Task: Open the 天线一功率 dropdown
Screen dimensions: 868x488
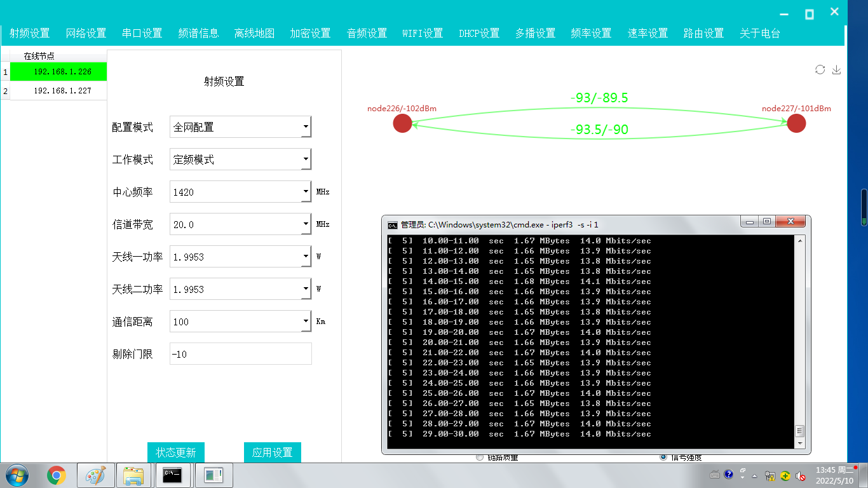Action: [x=306, y=257]
